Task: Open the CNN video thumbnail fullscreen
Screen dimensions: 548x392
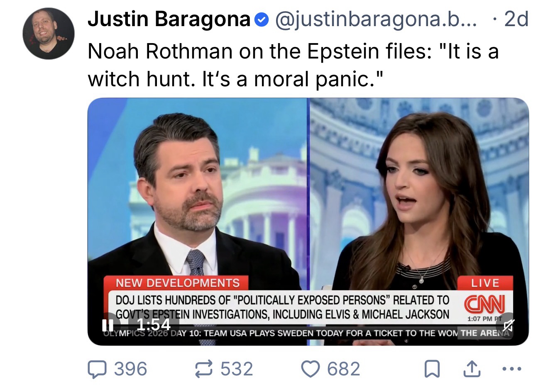Action: (308, 222)
